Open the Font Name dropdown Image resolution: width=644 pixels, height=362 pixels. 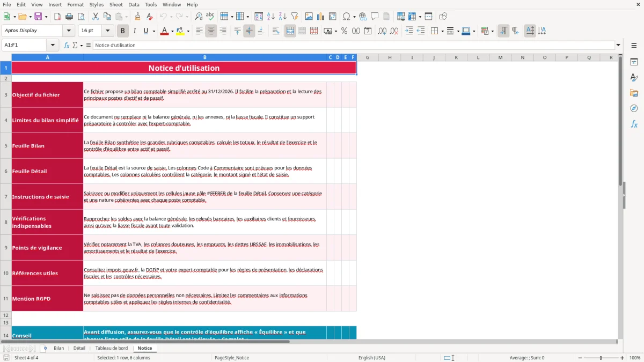click(68, 31)
